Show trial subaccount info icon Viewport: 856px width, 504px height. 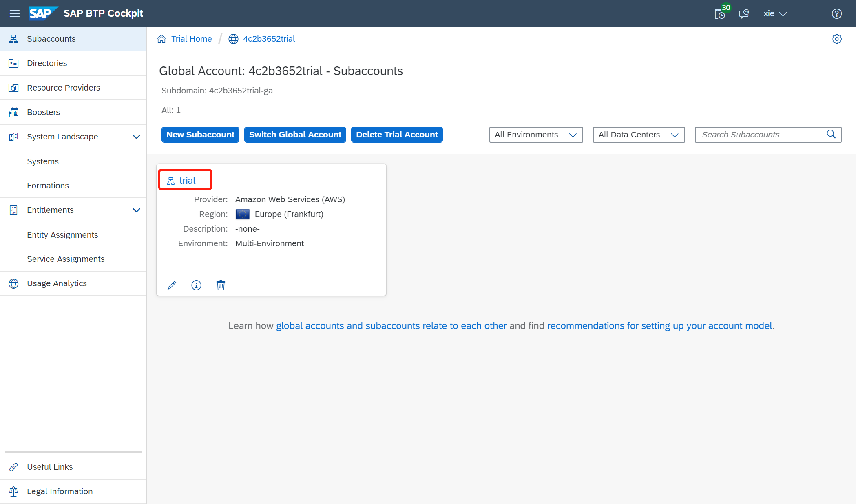[196, 285]
